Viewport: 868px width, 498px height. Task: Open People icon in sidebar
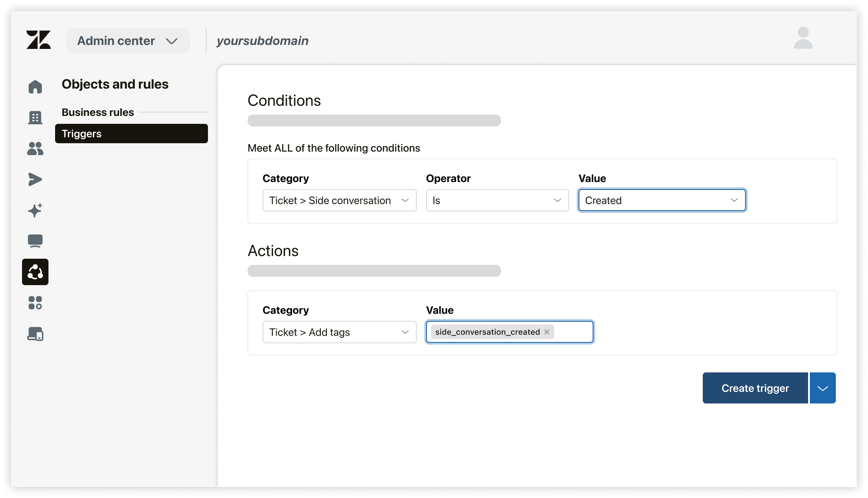point(35,149)
